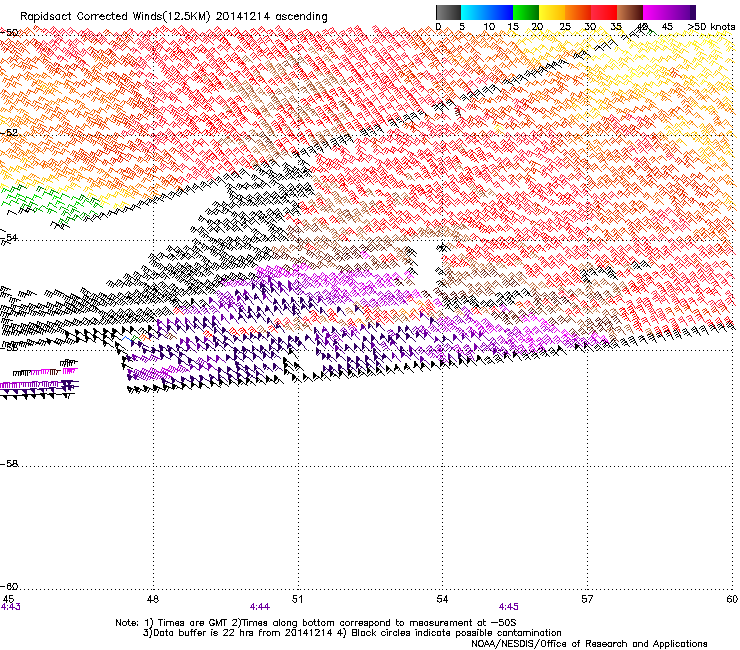Click the purple time stamp '4:45'

point(508,607)
